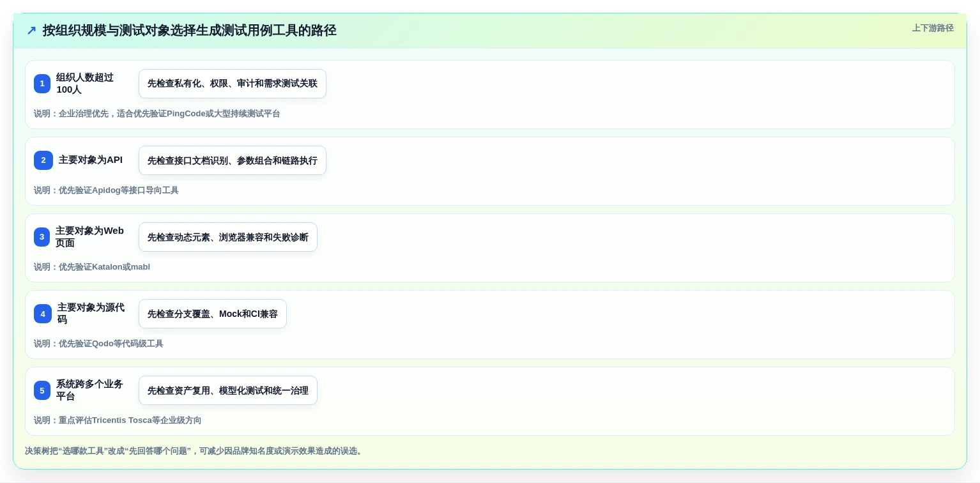Click the number 4 step badge
Screen dimensions: 980x483
pyautogui.click(x=43, y=314)
